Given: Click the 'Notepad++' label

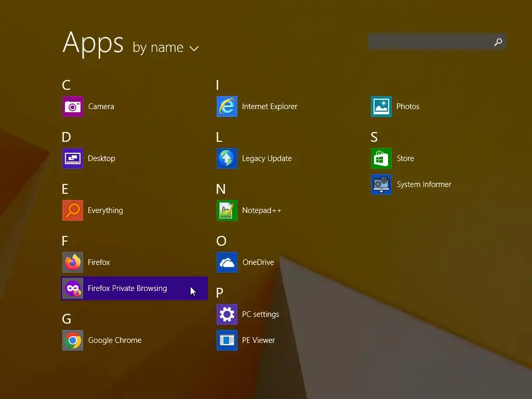Looking at the screenshot, I should [262, 210].
